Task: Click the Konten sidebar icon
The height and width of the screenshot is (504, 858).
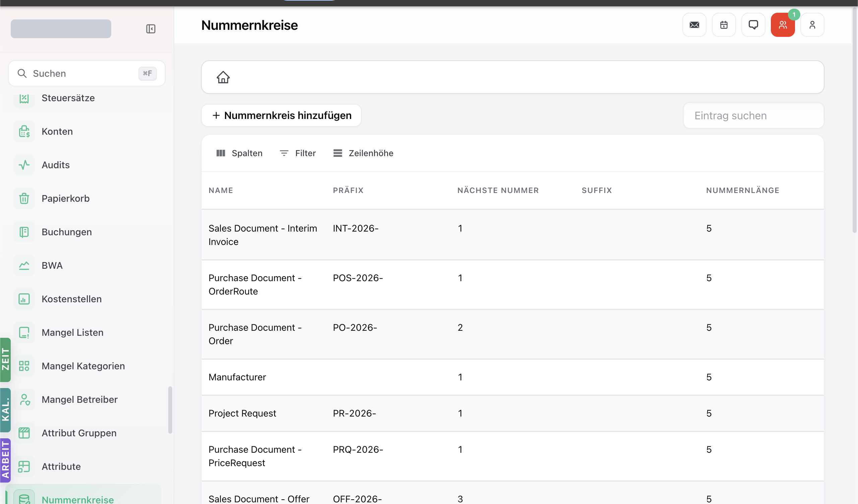Action: 24,131
